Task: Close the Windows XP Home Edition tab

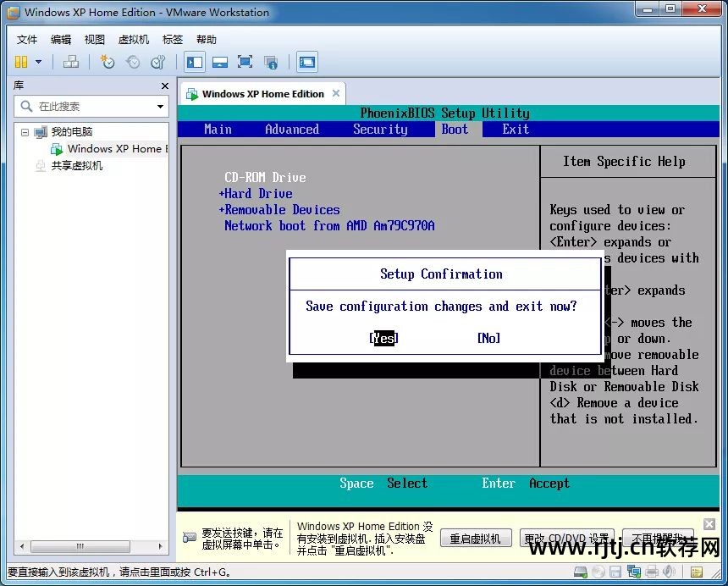Action: pyautogui.click(x=336, y=93)
